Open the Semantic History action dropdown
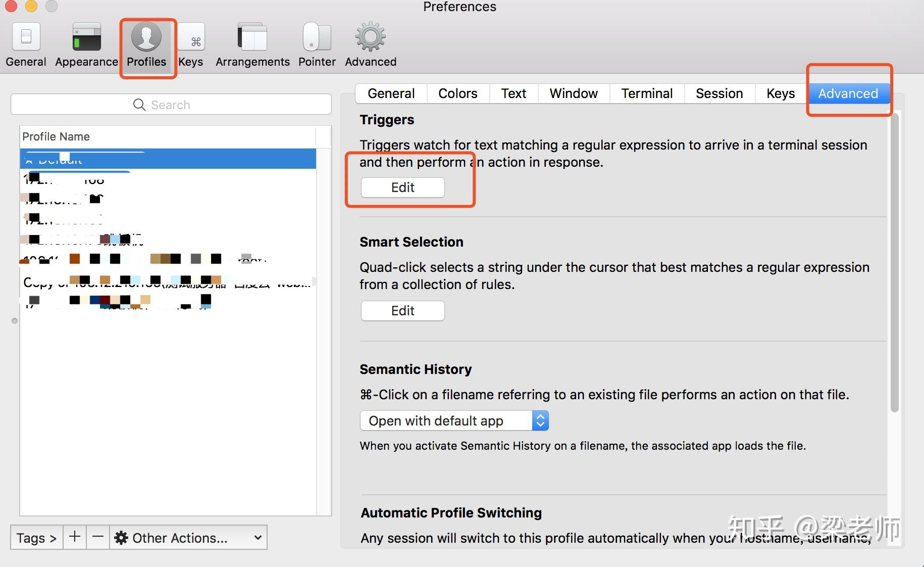 [454, 420]
